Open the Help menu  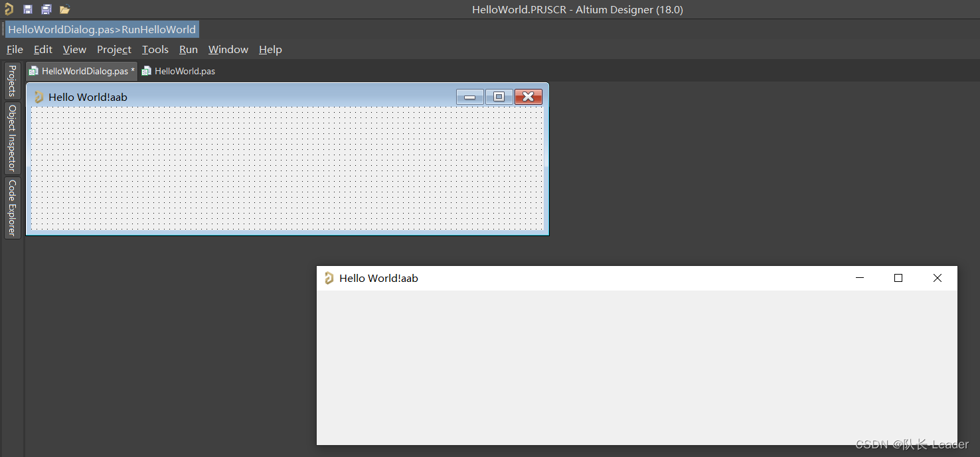270,50
